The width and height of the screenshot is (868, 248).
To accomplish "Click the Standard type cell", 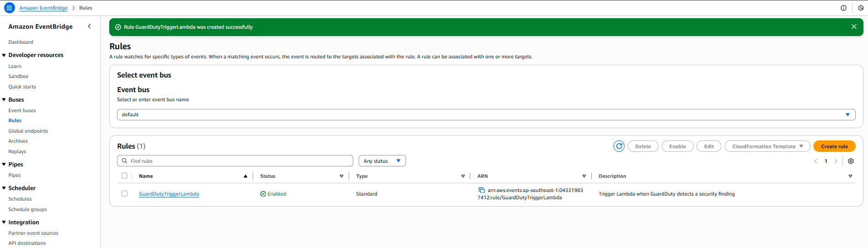I will click(366, 194).
